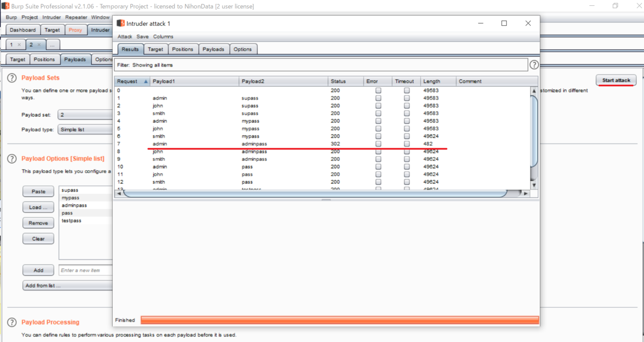Click the horizontal scrollbar right arrow
644x342 pixels.
(526, 193)
